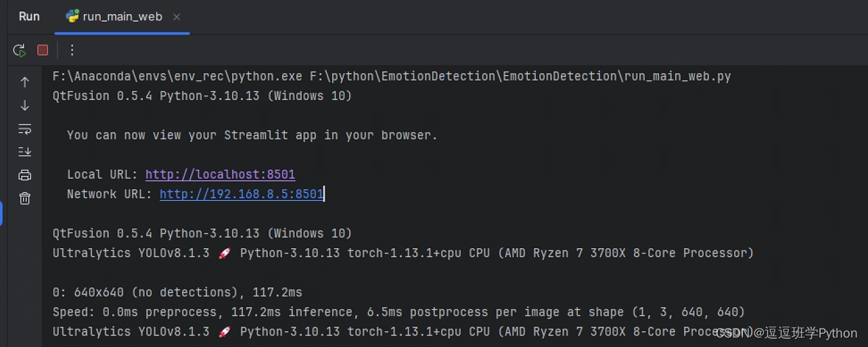Click the python.exe command path line
868x347 pixels.
[391, 76]
